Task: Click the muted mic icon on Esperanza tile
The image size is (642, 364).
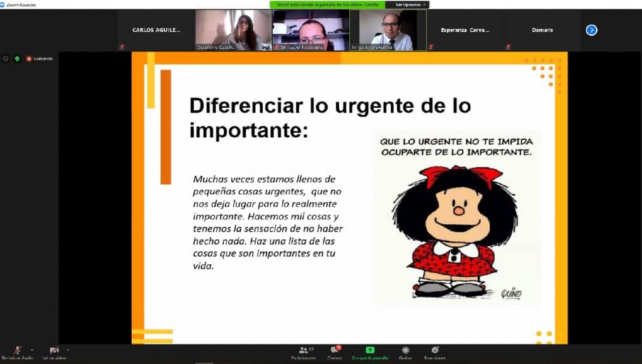Action: (x=431, y=47)
